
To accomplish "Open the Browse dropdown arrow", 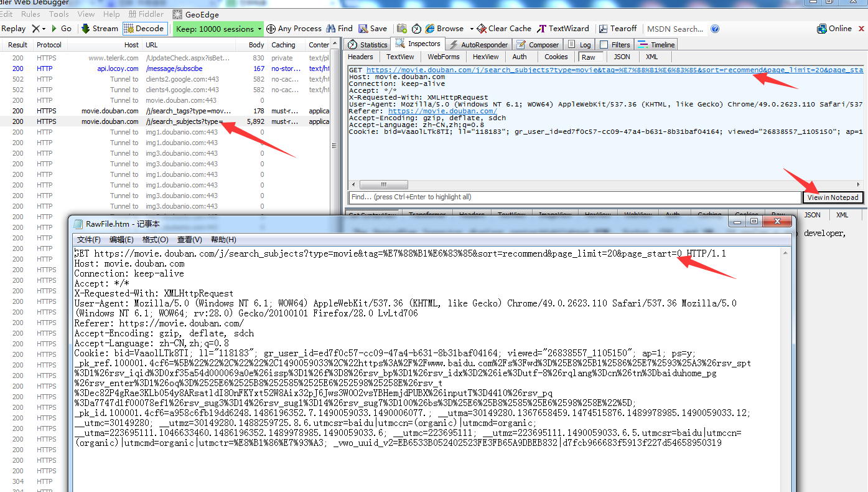I will point(472,29).
